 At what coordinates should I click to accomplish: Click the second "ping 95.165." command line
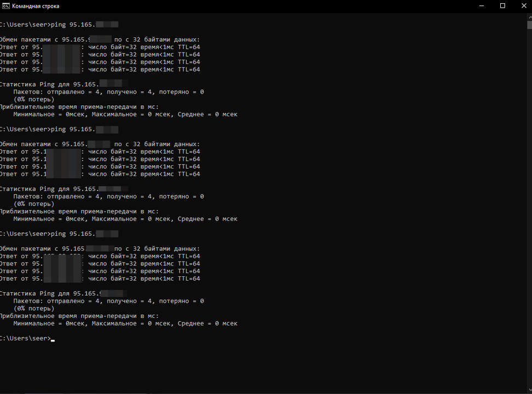tap(59, 129)
